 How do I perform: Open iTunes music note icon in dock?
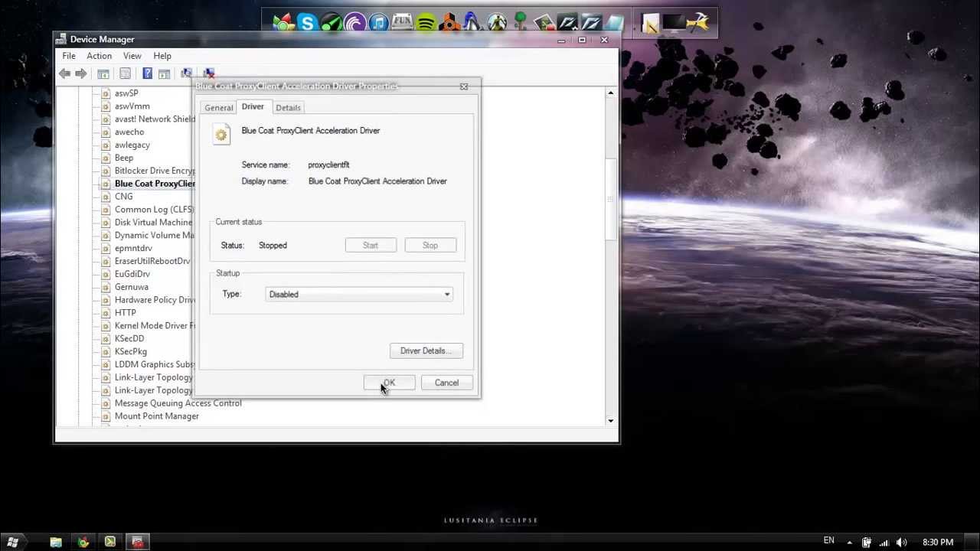pos(378,23)
